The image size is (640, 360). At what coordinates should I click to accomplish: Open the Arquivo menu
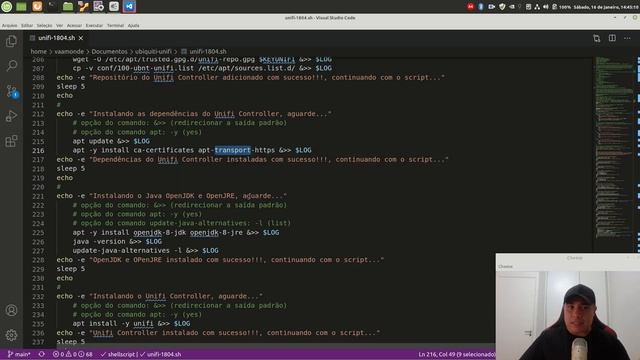coord(9,25)
